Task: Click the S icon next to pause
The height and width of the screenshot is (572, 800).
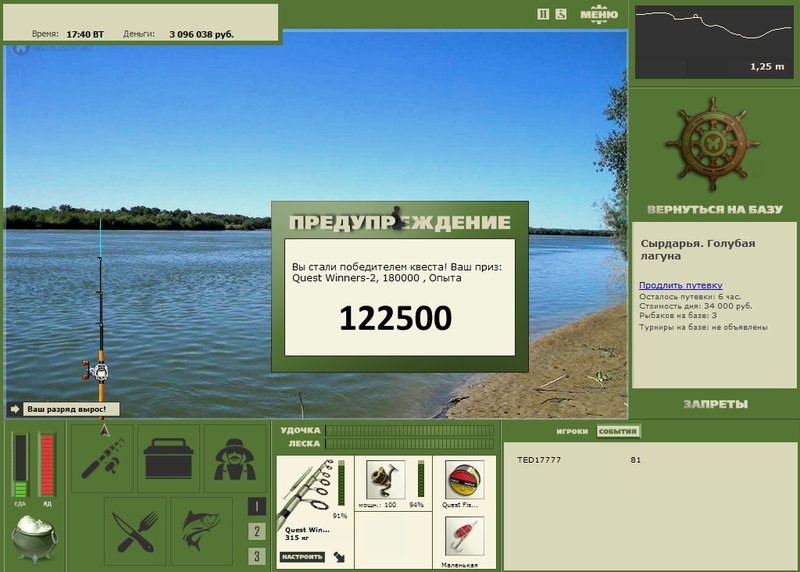Action: [x=561, y=14]
